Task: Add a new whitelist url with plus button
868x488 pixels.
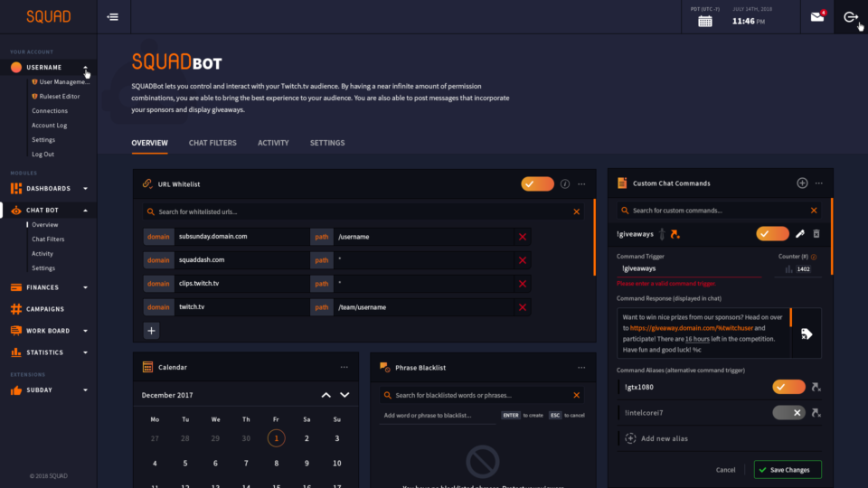Action: coord(151,331)
